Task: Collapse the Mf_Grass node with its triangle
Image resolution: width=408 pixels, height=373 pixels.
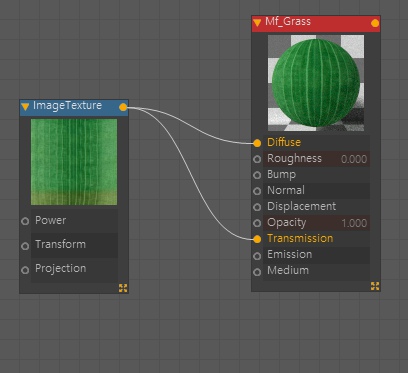Action: pos(257,23)
